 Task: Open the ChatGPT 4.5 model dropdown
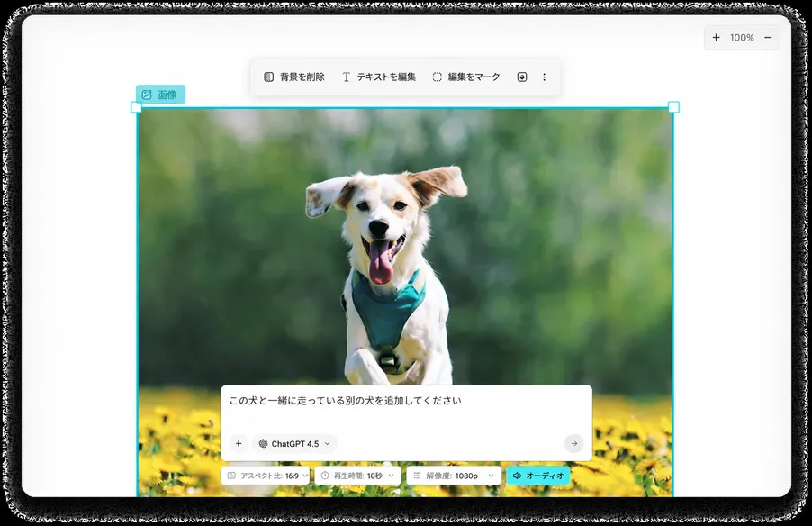(294, 444)
